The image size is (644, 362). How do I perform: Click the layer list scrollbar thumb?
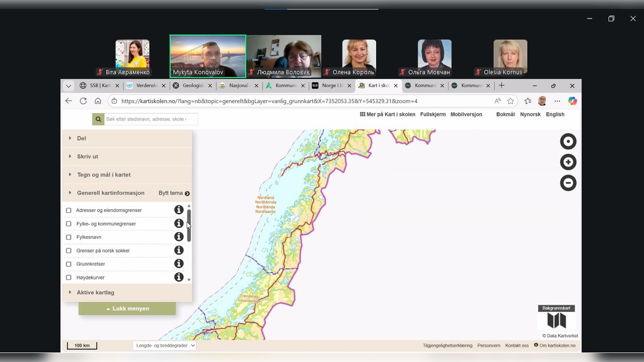pyautogui.click(x=189, y=225)
